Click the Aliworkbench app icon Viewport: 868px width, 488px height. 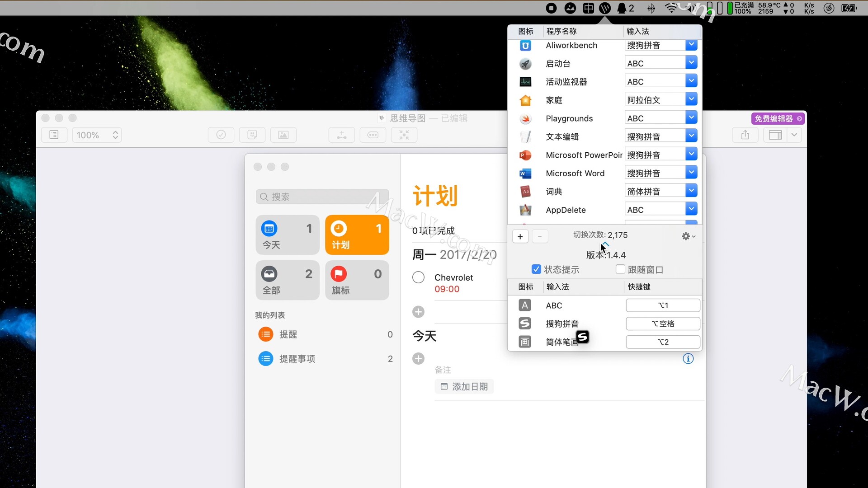[x=525, y=45]
